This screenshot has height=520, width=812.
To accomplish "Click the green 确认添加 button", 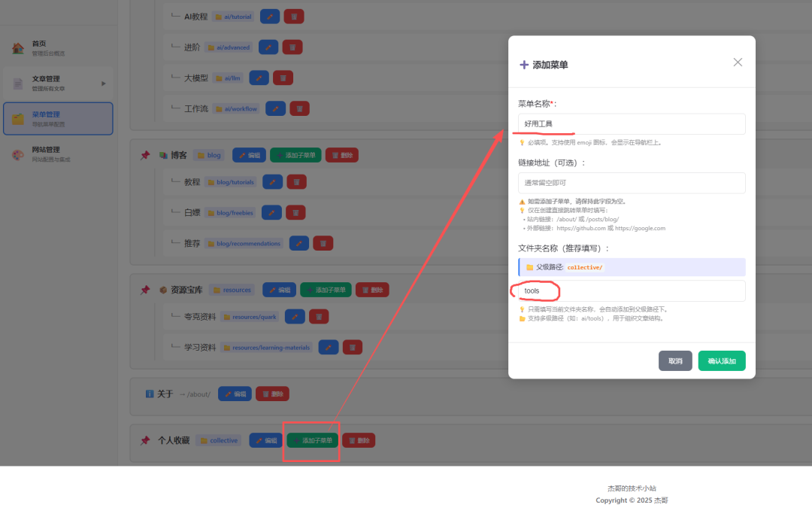I will (722, 361).
